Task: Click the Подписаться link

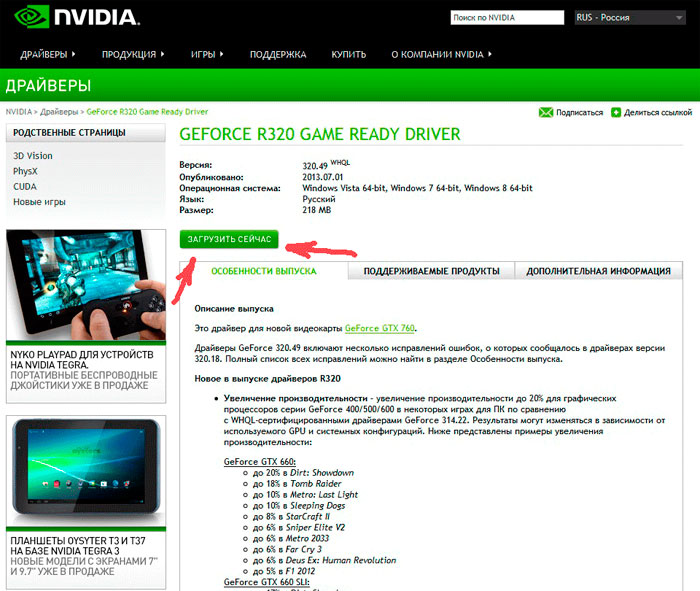Action: pyautogui.click(x=579, y=112)
